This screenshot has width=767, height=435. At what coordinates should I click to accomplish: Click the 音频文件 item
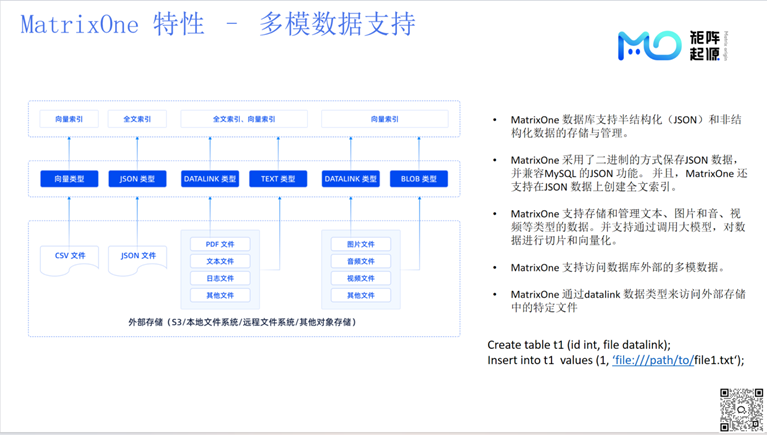(361, 261)
